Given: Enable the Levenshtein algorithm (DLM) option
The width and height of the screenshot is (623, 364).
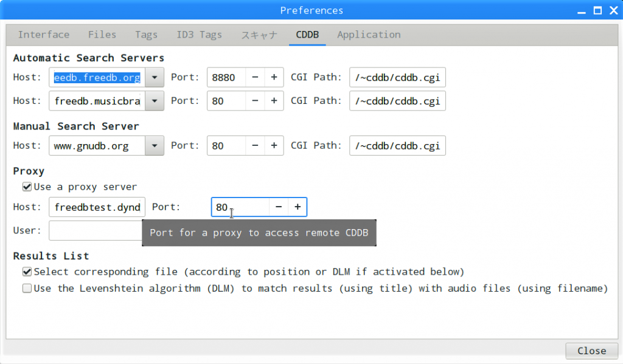Looking at the screenshot, I should [27, 288].
